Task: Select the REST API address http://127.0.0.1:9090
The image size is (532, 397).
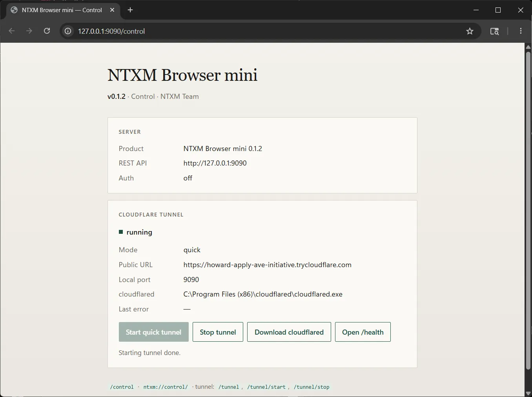Action: point(215,163)
